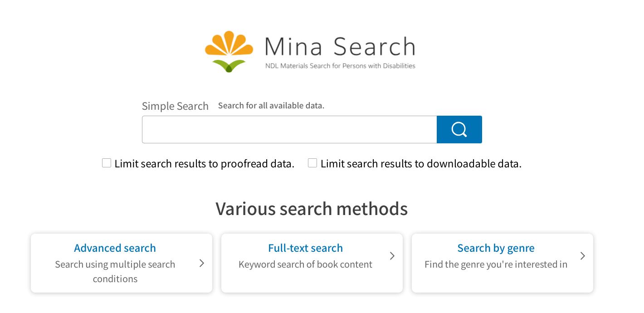Open Advanced search
644x313 pixels.
tap(115, 248)
